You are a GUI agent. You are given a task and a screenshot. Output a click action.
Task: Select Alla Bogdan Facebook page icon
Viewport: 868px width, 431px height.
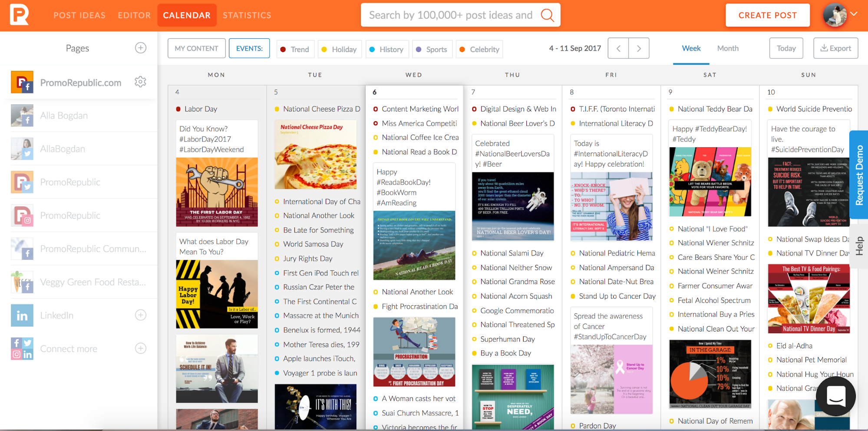(22, 116)
